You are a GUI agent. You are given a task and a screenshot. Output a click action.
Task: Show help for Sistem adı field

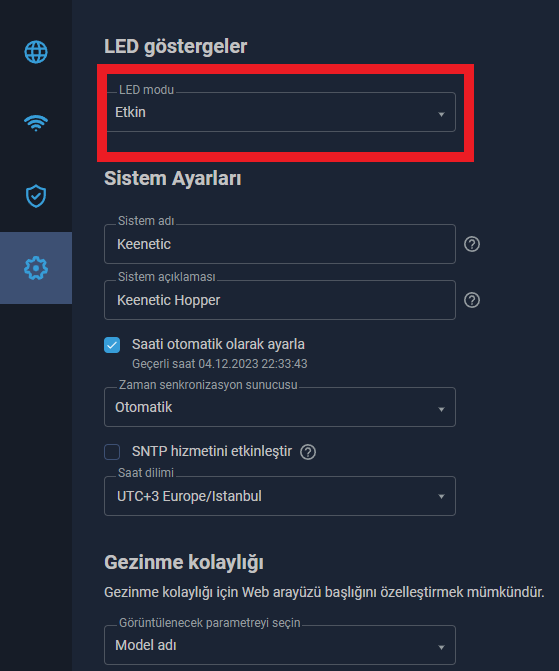click(472, 244)
